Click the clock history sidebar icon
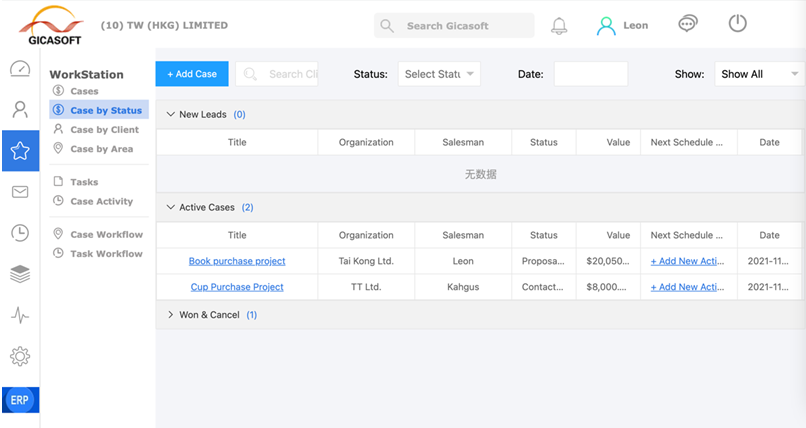Screen dimensions: 806x428 tap(20, 233)
